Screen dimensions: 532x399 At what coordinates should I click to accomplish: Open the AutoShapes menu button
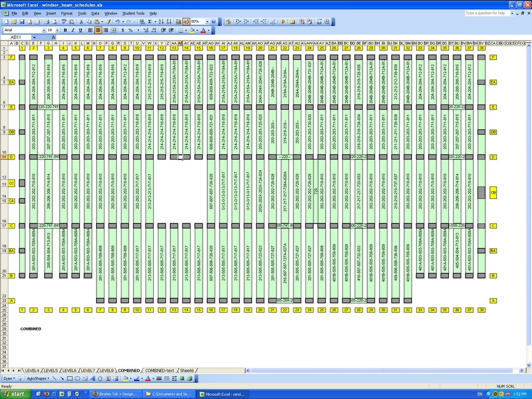point(38,379)
